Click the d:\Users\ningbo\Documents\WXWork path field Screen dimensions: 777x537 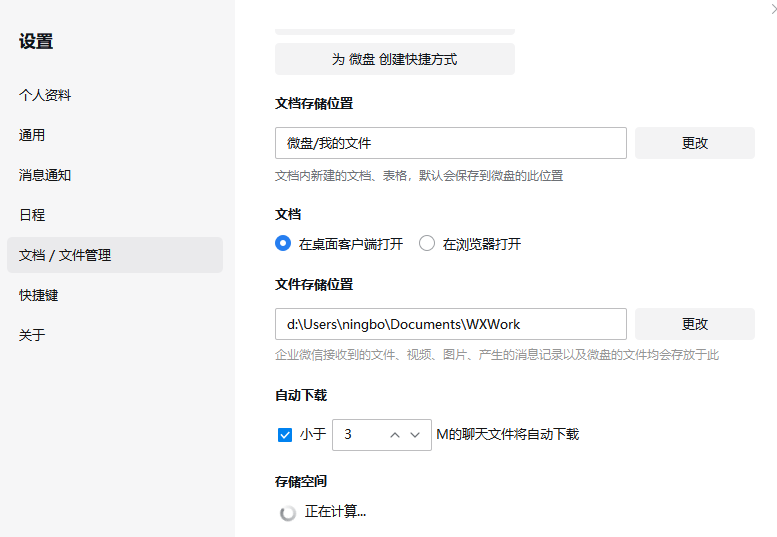coord(450,324)
